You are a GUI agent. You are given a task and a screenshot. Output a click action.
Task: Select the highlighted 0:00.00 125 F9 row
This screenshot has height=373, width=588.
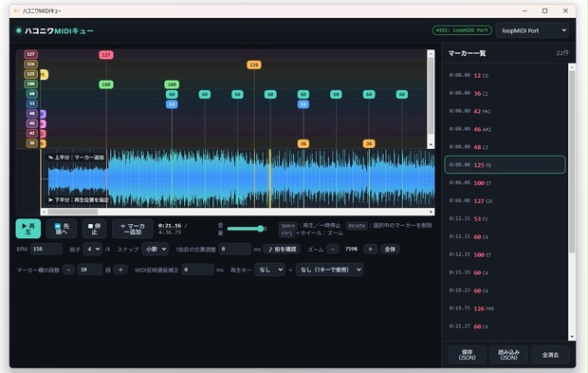(505, 165)
